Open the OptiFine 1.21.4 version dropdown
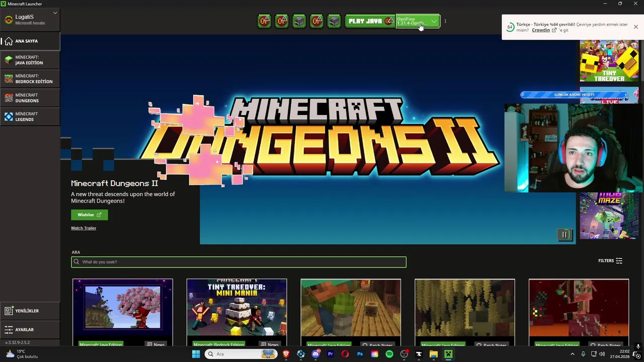This screenshot has width=644, height=362. 418,21
